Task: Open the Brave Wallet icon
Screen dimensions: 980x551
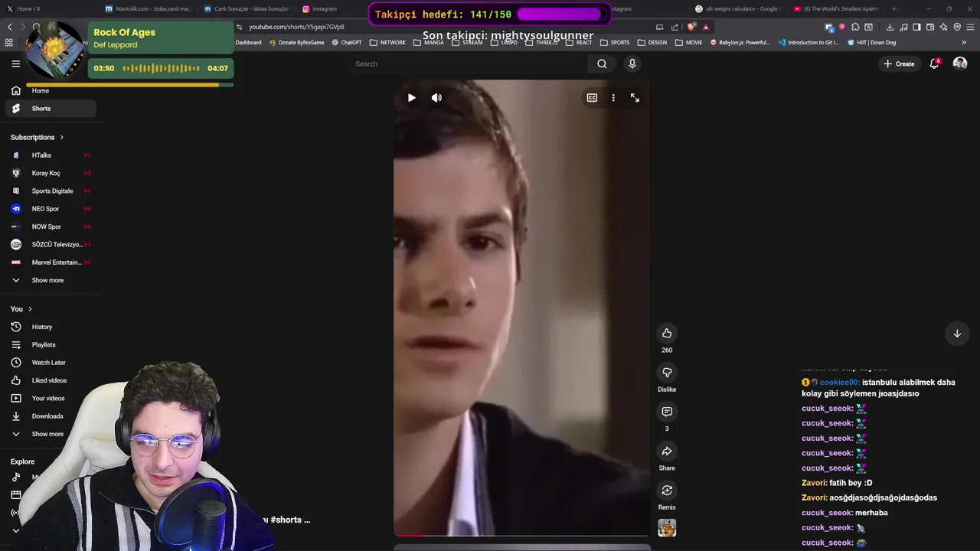Action: [x=930, y=27]
